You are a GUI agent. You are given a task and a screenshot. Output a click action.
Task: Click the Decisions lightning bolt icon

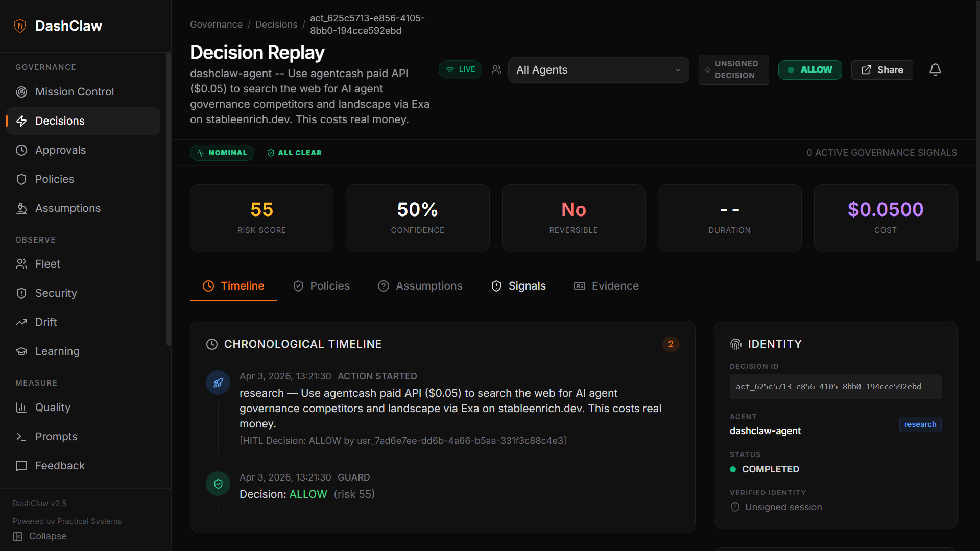click(21, 121)
